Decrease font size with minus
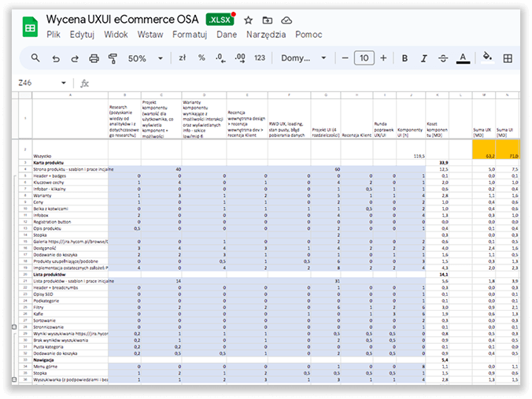This screenshot has width=532, height=399. click(345, 58)
